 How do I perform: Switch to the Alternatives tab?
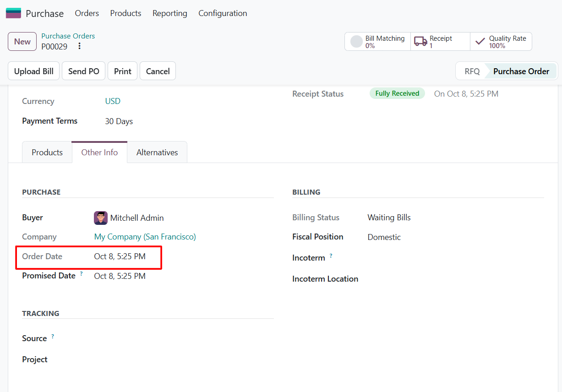tap(157, 152)
